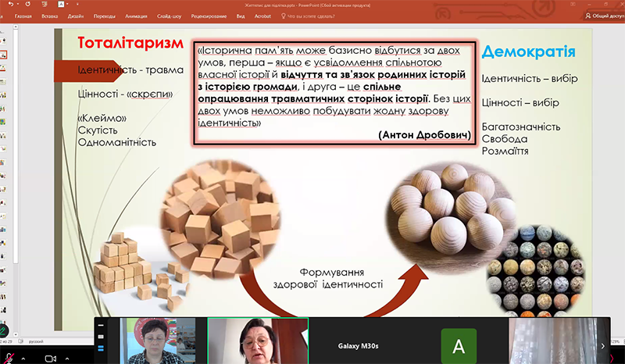625x364 pixels.
Task: Select the stacked small cubes picture
Action: [141, 272]
